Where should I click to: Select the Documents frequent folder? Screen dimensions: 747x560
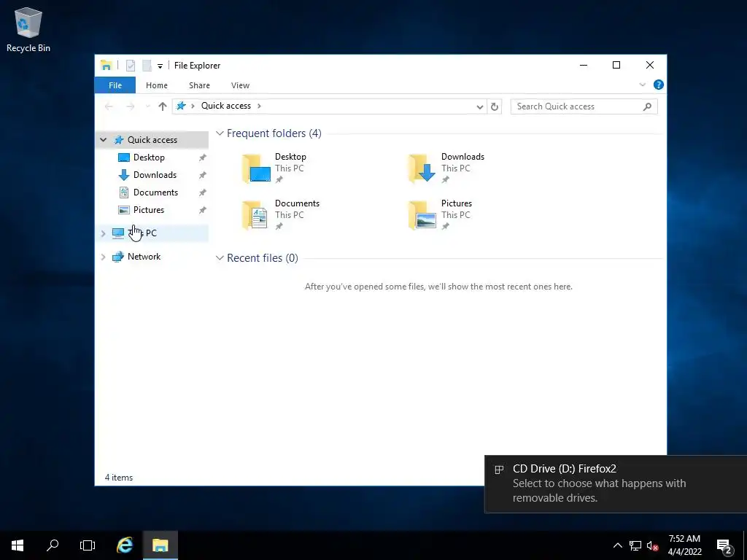(281, 215)
